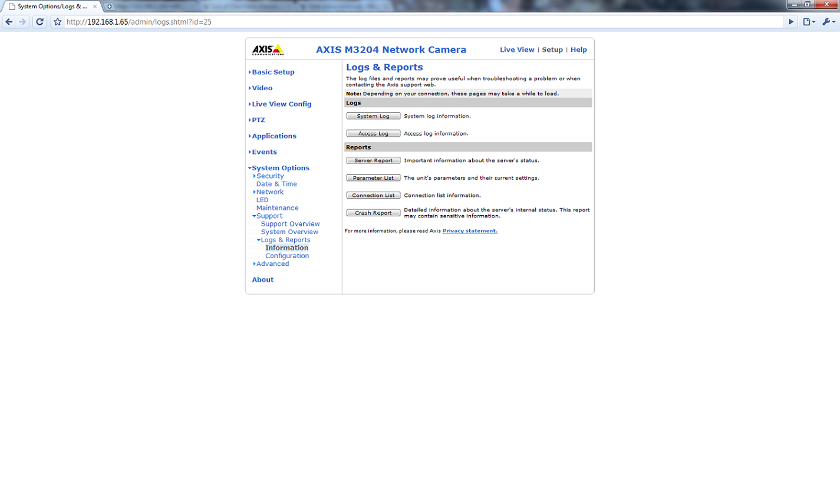Click inside the browser address bar
The image size is (840, 504).
point(236,22)
